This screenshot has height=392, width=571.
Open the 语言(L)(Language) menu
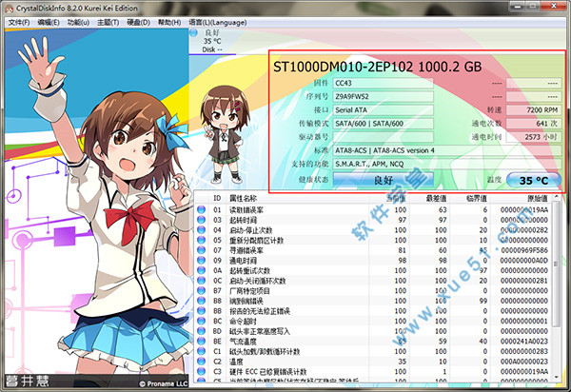coord(218,22)
